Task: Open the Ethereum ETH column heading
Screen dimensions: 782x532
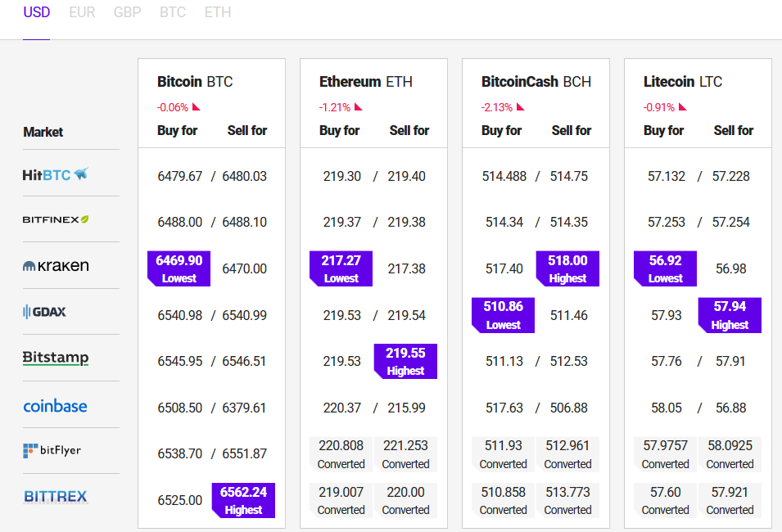Action: point(365,81)
